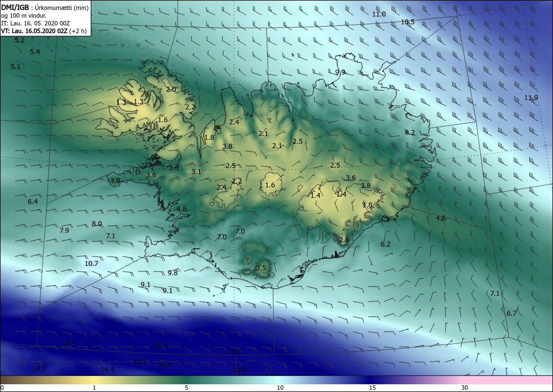Click the '6.4' value

[33, 202]
